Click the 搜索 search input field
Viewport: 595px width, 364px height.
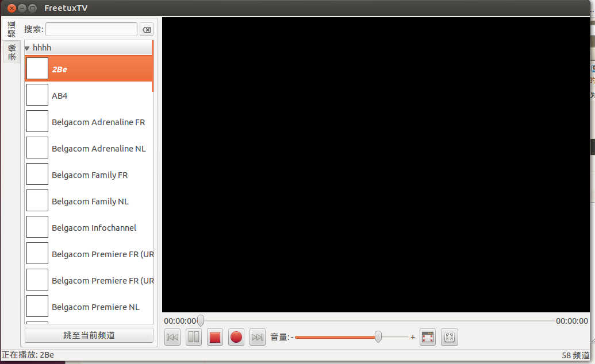(x=91, y=29)
